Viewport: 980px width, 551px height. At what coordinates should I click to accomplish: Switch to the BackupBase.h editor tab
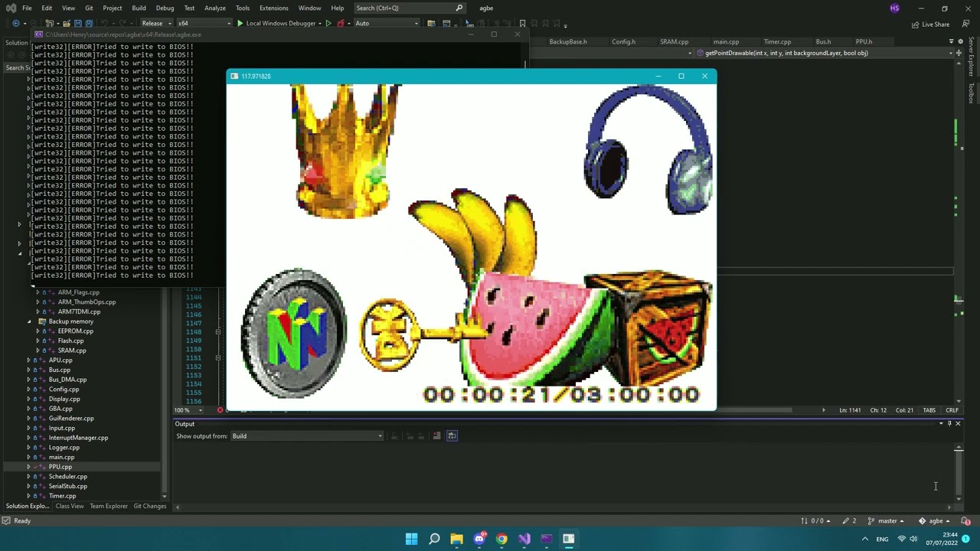pyautogui.click(x=567, y=41)
